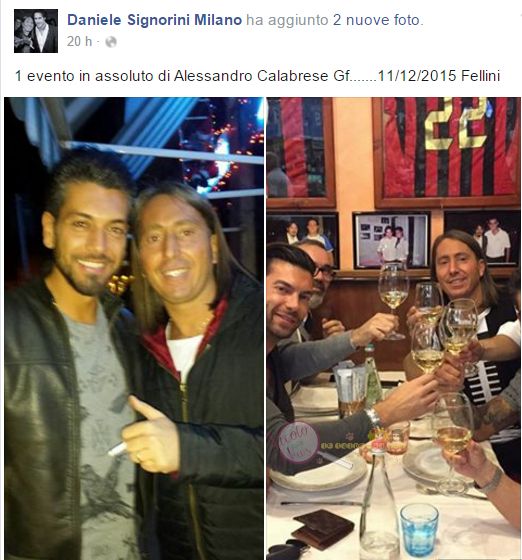This screenshot has height=560, width=522.
Task: Click 'ha aggiunto' text in post header
Action: pyautogui.click(x=287, y=20)
